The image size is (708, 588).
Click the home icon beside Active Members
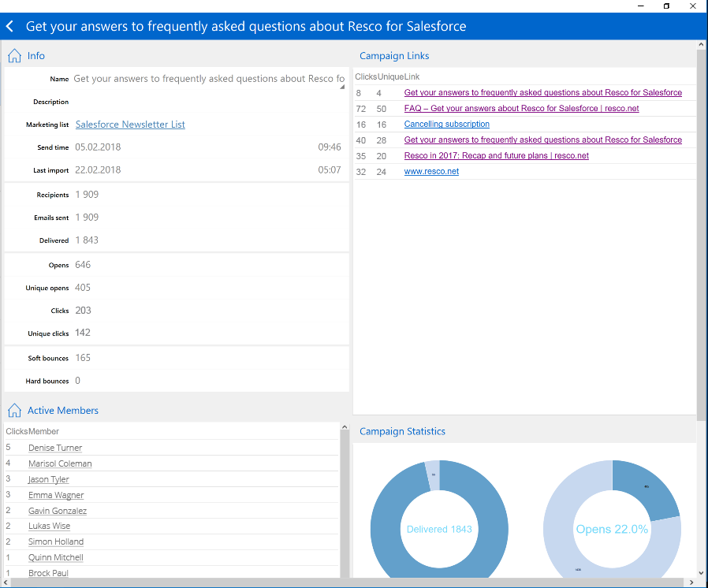pos(14,410)
